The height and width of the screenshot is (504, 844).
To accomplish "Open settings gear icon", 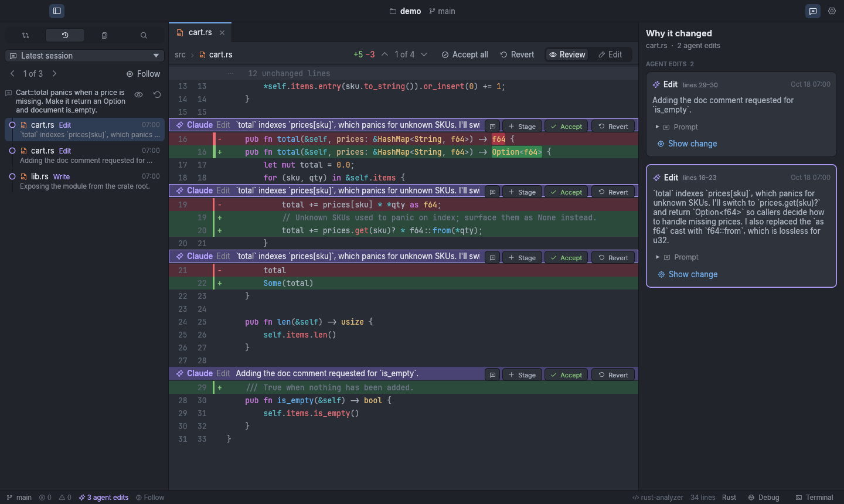I will 832,11.
